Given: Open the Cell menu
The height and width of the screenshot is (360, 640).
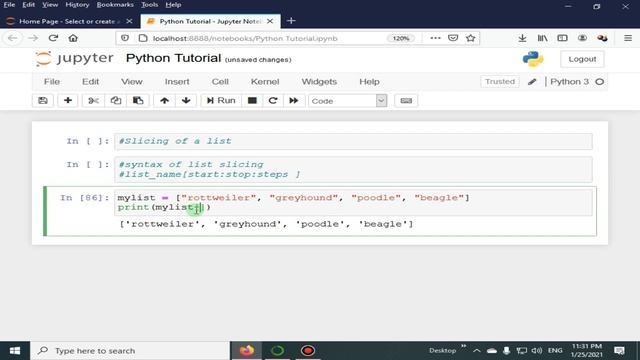Looking at the screenshot, I should pos(220,82).
